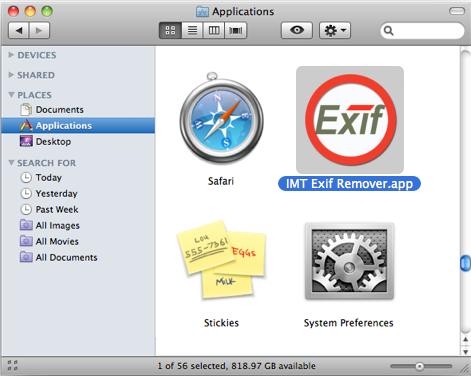Adjust the icon size slider knob
The width and height of the screenshot is (471, 376).
click(420, 366)
